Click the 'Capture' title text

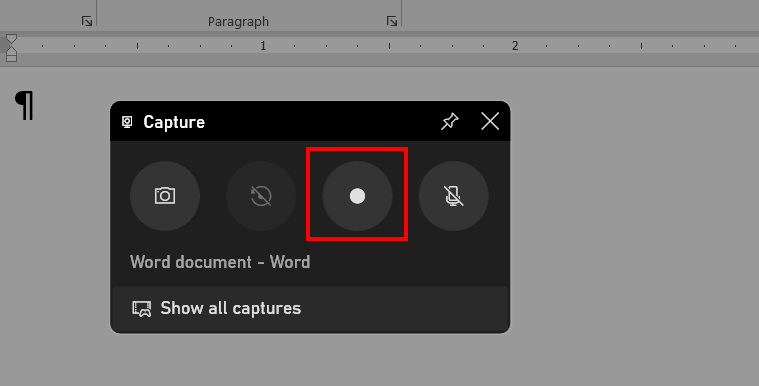(174, 122)
